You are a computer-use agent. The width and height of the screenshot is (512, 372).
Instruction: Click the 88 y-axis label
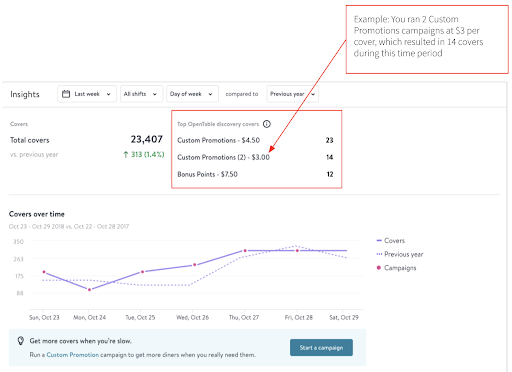coord(20,293)
